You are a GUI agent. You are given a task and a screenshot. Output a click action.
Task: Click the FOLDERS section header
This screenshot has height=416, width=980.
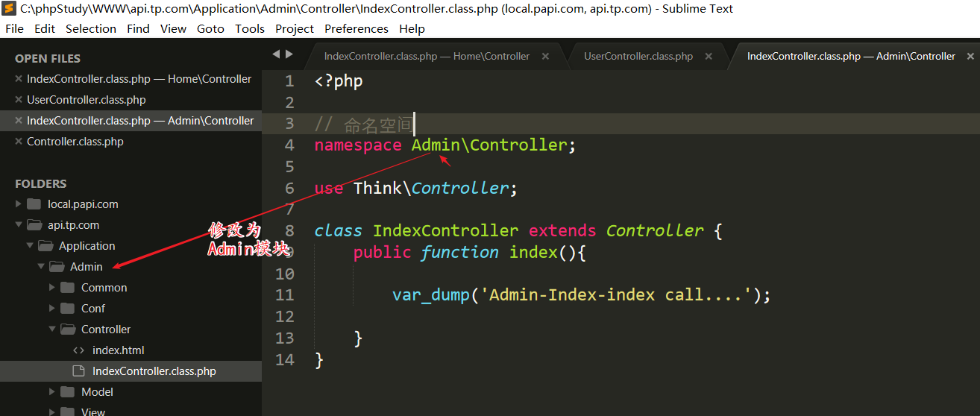click(41, 183)
